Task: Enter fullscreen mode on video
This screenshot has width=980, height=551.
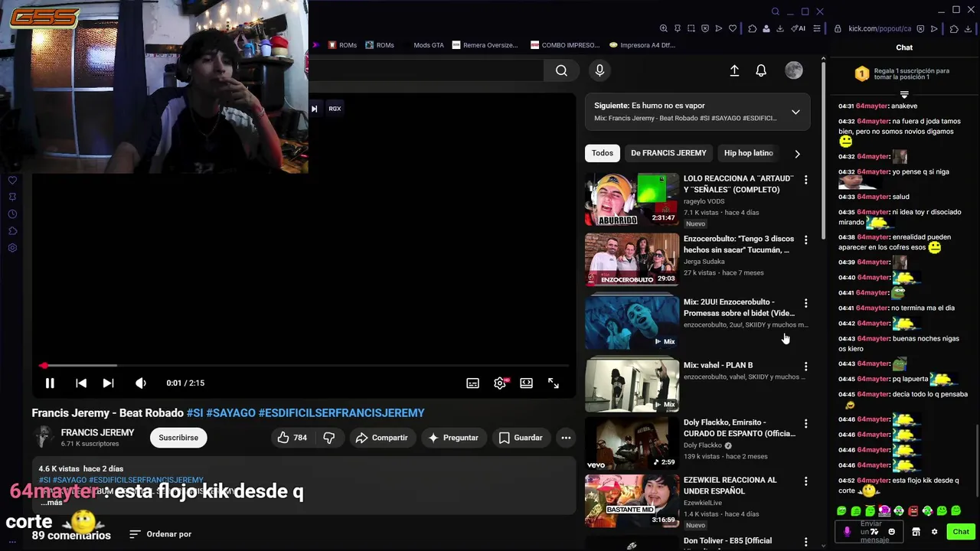Action: pyautogui.click(x=553, y=383)
